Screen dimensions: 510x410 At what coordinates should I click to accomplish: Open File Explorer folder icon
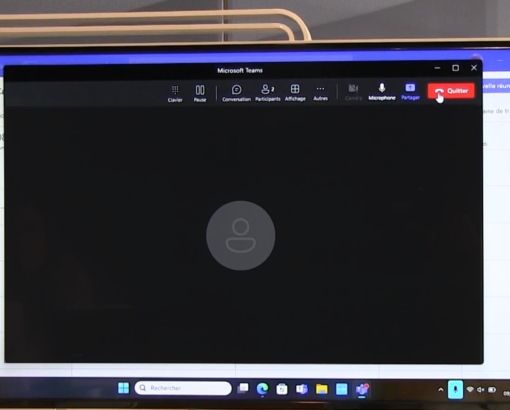click(322, 389)
